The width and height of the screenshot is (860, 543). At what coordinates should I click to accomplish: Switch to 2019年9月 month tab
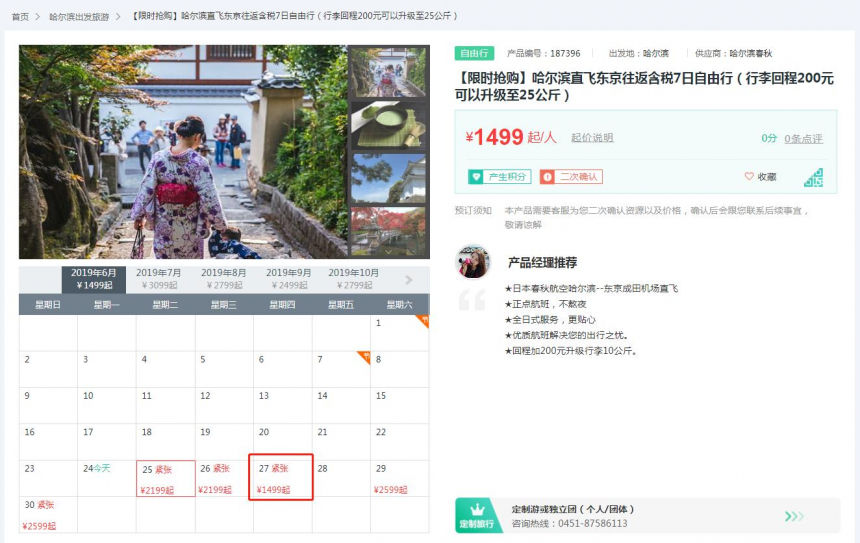[288, 279]
